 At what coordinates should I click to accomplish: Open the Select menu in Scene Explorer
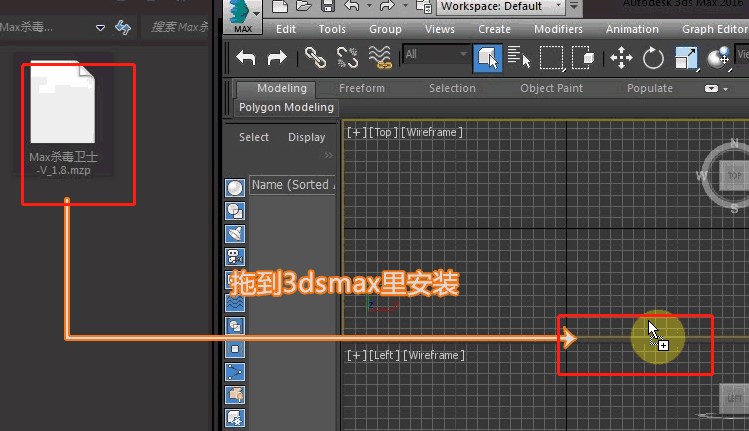coord(254,137)
